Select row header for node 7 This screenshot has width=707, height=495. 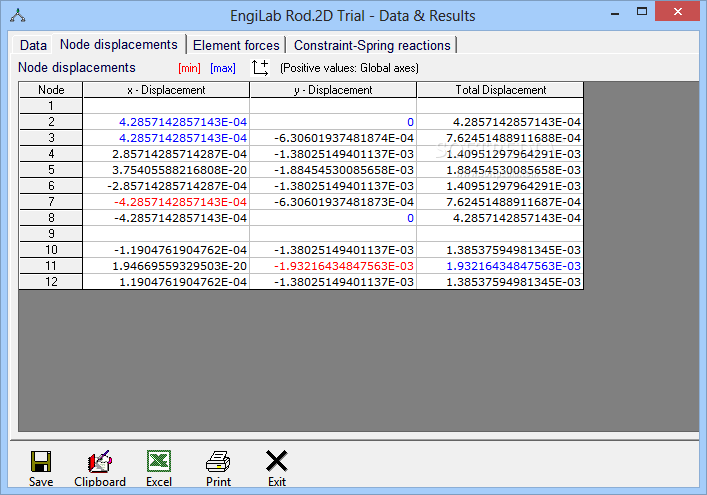[x=51, y=202]
